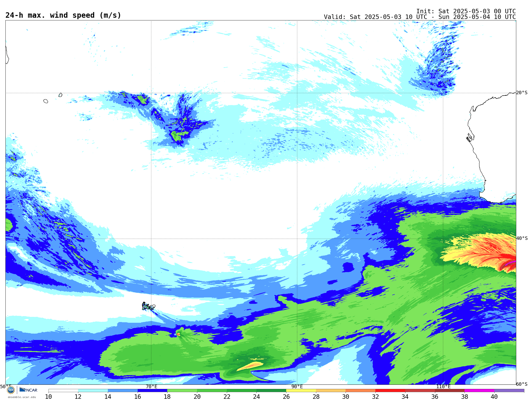Select the light green 18–20 m/s swatch
The width and height of the screenshot is (532, 400).
coord(182,391)
